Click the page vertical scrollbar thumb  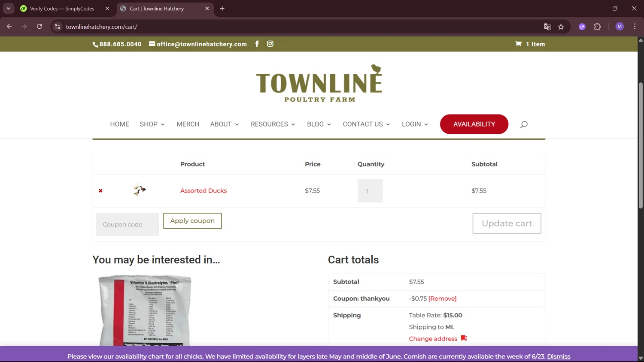(641, 146)
